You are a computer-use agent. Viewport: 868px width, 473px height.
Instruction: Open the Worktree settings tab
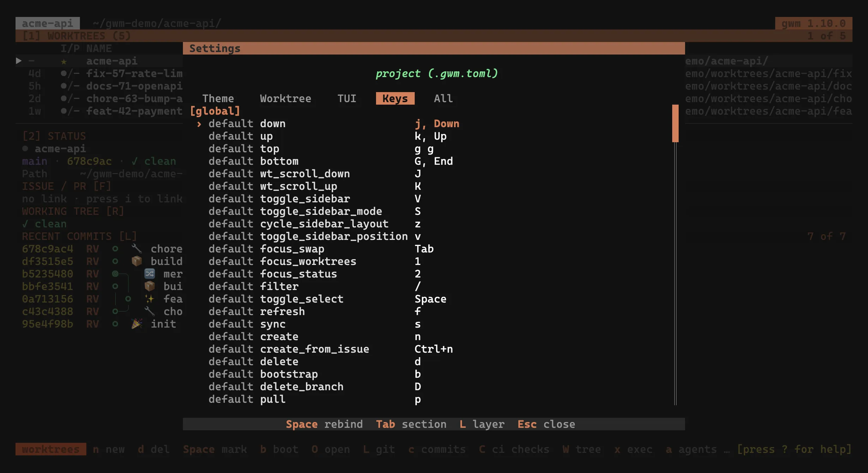(285, 98)
